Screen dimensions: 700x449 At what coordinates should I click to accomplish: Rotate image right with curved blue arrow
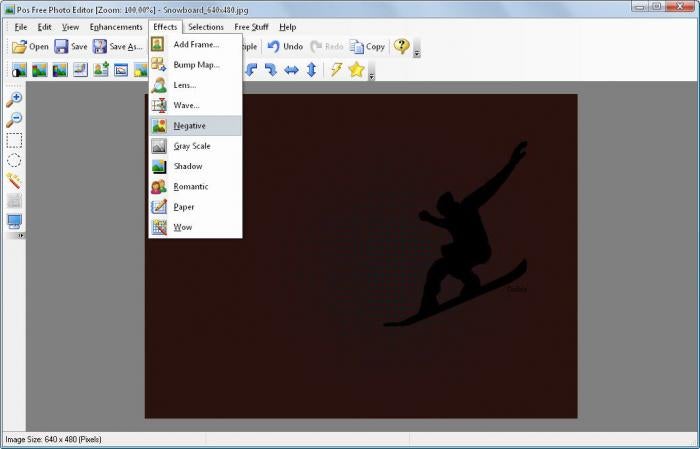coord(271,70)
